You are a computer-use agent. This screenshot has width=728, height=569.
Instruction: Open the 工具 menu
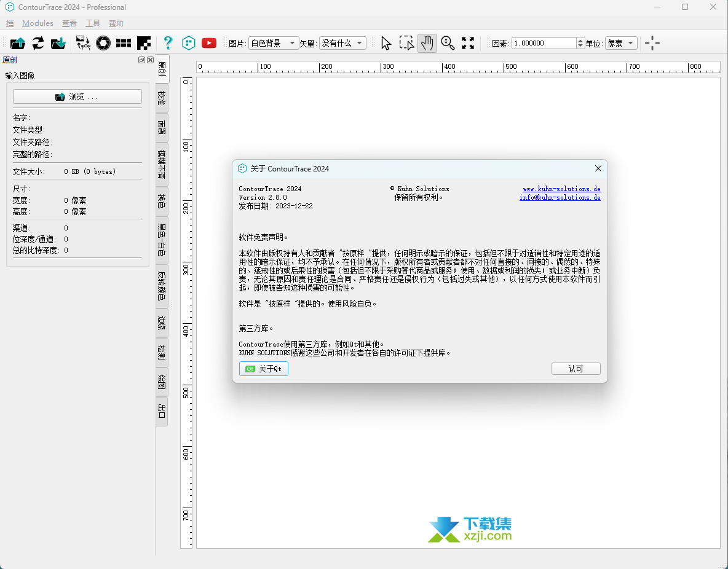click(x=93, y=23)
